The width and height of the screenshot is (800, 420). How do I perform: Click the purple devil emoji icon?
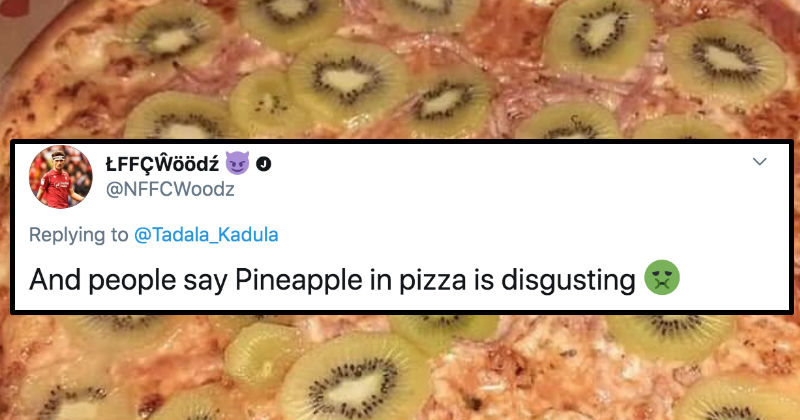point(237,163)
